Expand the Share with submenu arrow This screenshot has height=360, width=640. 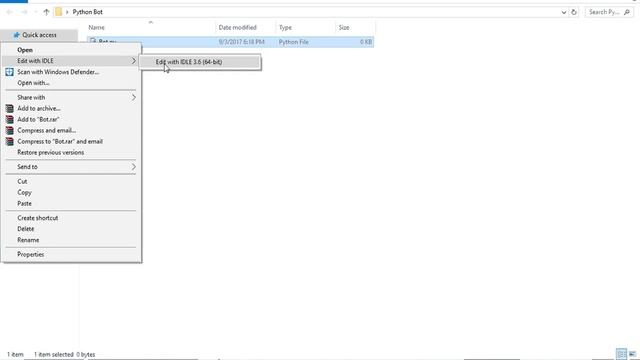click(133, 97)
